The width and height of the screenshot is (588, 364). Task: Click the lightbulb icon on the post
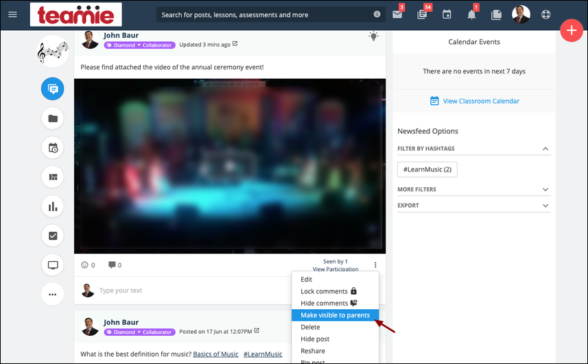[373, 36]
